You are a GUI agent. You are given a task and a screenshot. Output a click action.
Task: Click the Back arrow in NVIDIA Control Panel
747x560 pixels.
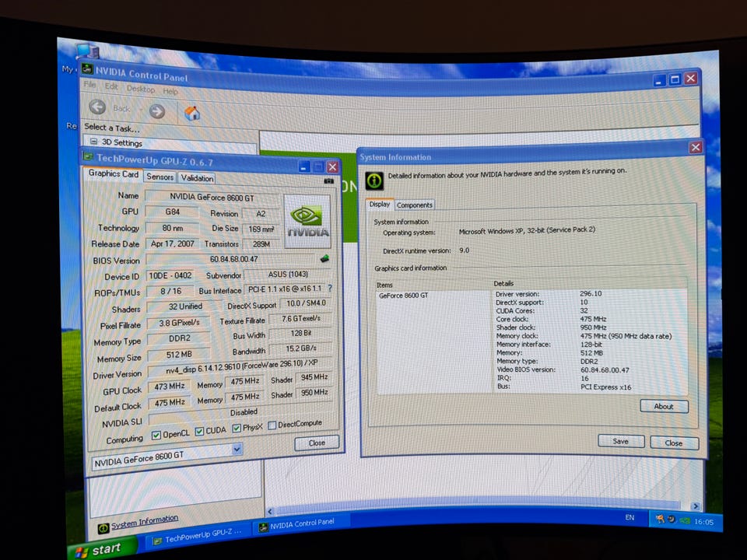coord(98,107)
